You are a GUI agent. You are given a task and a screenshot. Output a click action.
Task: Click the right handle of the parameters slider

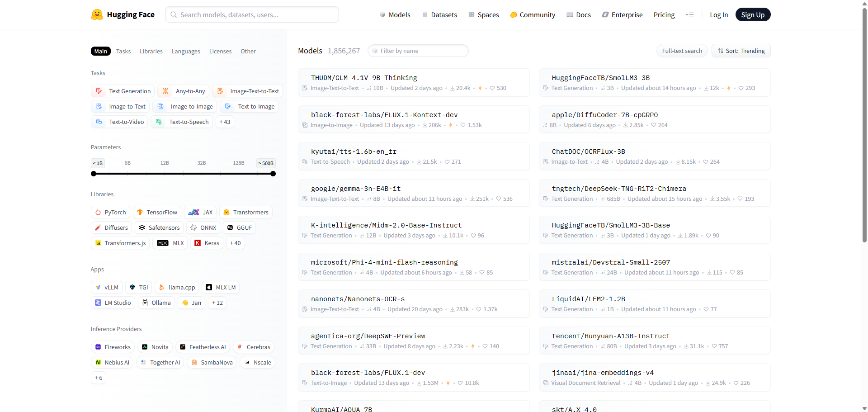pyautogui.click(x=273, y=174)
